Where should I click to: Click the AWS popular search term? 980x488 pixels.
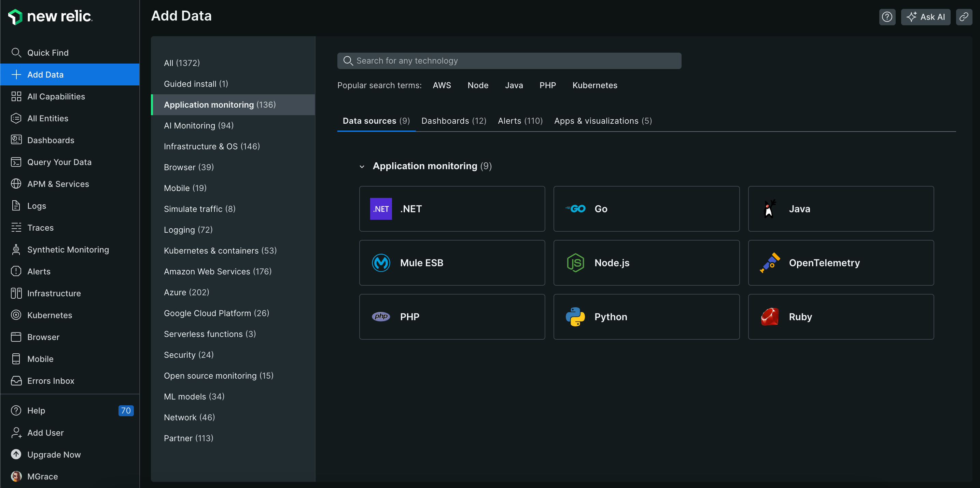[x=442, y=85]
